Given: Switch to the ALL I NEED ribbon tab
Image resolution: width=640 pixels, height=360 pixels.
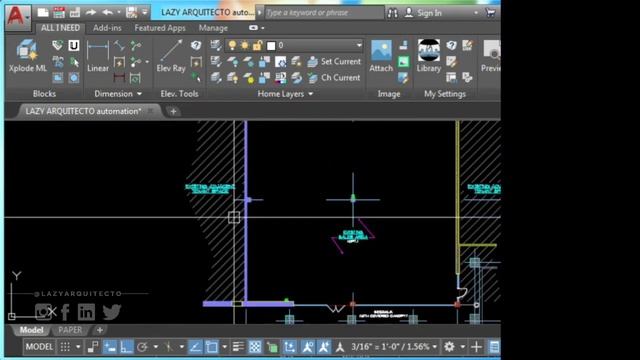Looking at the screenshot, I should [60, 28].
